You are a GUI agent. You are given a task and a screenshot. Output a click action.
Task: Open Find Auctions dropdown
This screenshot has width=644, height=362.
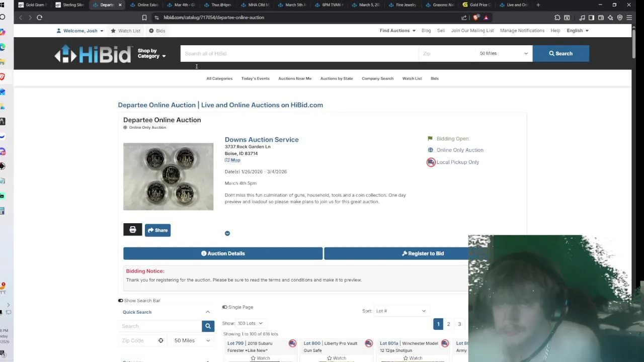point(397,31)
